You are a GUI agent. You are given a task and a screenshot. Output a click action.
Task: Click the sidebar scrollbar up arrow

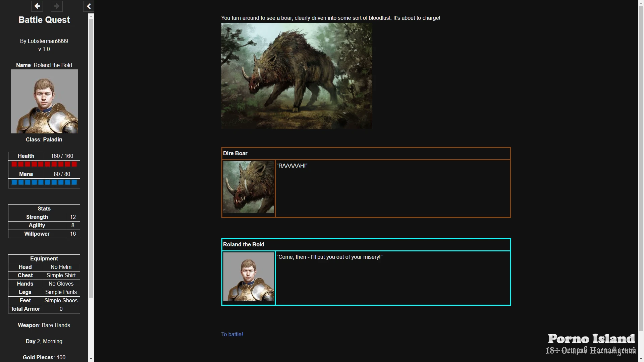[x=91, y=16]
